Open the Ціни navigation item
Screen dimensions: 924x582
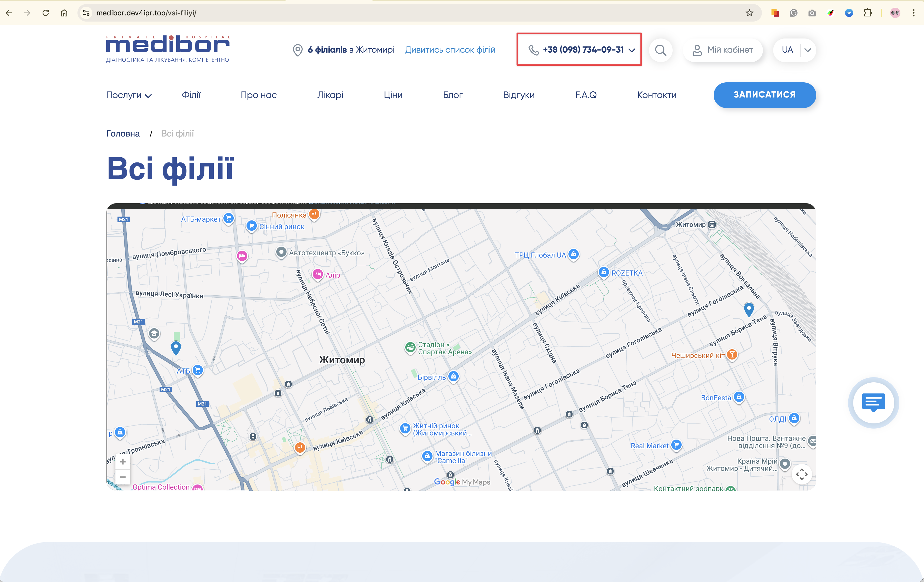click(393, 95)
